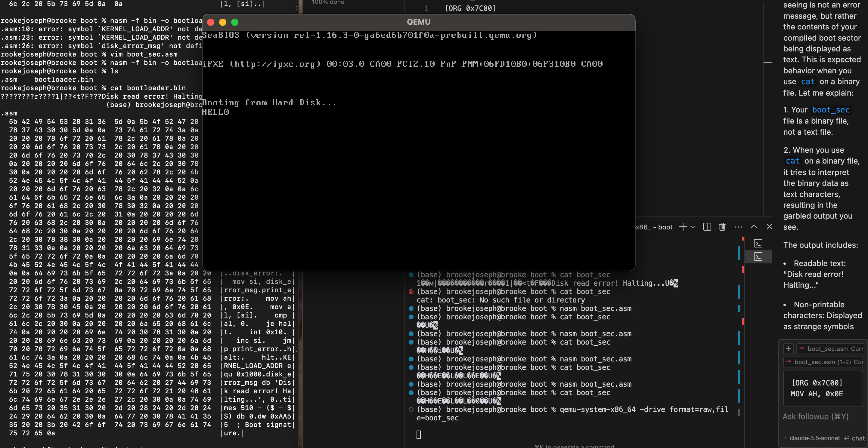
Task: Click the green zoom button on QEMU
Action: [x=235, y=22]
